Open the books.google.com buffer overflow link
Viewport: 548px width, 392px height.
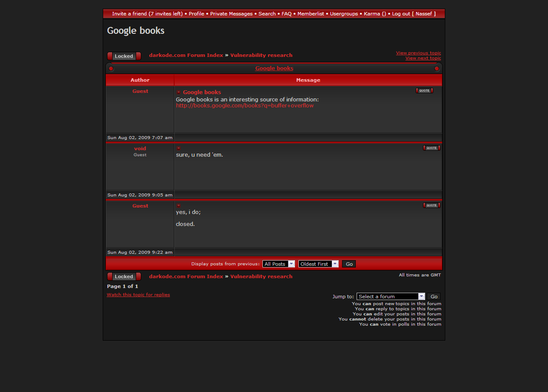244,106
